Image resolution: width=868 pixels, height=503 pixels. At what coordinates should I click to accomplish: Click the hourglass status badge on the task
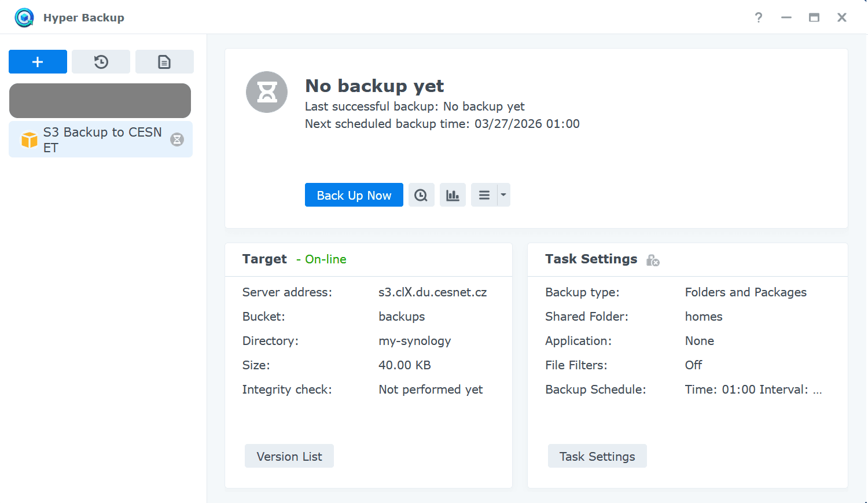(x=176, y=139)
